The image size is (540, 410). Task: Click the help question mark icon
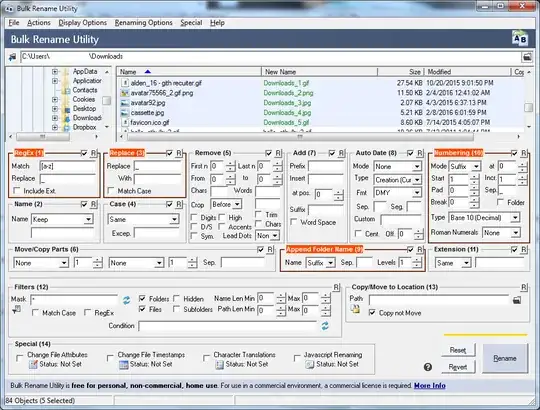pos(428,367)
